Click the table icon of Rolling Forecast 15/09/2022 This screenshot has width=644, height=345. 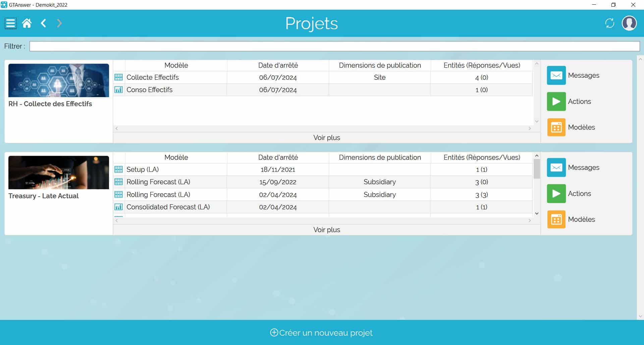pyautogui.click(x=119, y=182)
